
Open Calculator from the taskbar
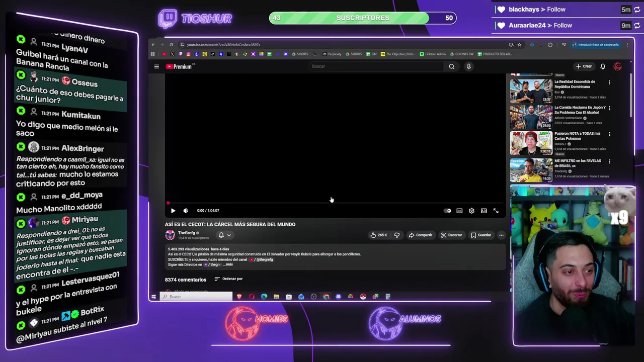[x=388, y=297]
